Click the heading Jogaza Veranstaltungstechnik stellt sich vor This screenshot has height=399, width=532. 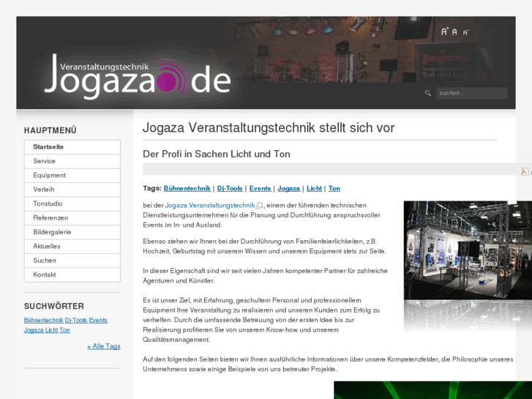[269, 128]
